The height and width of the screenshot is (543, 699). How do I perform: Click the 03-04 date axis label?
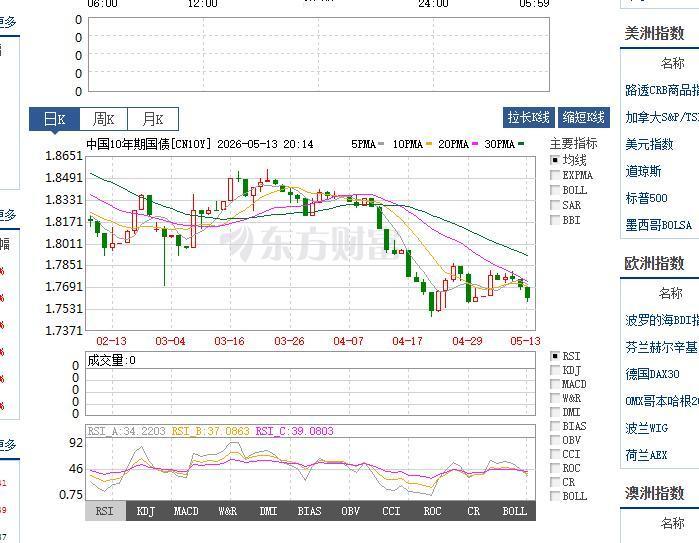pyautogui.click(x=170, y=341)
